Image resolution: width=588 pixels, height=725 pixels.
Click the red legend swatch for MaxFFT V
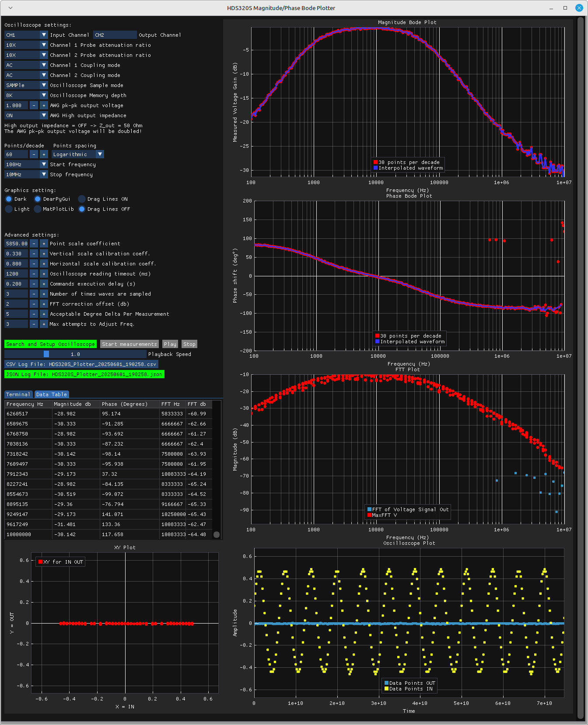pos(369,515)
